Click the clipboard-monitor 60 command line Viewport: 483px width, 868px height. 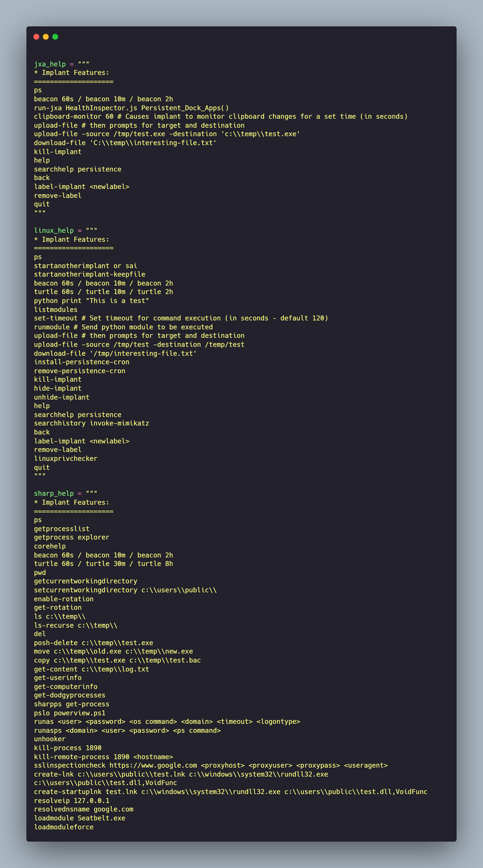pyautogui.click(x=221, y=116)
